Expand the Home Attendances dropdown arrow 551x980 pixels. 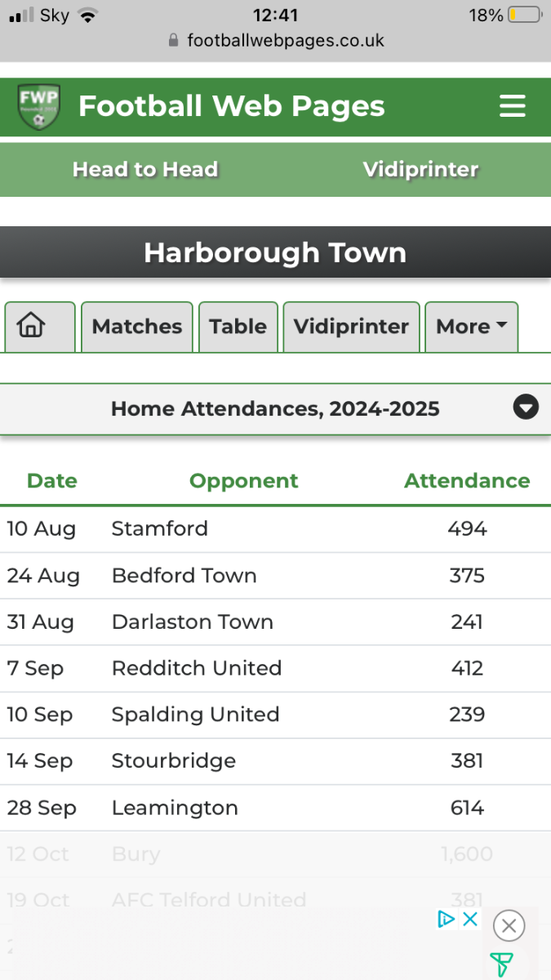[x=526, y=407]
